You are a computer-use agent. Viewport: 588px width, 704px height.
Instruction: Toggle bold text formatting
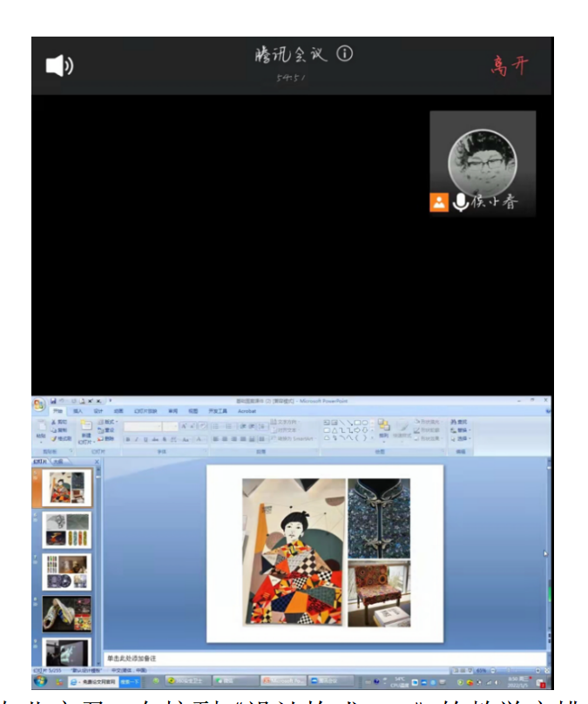[127, 439]
